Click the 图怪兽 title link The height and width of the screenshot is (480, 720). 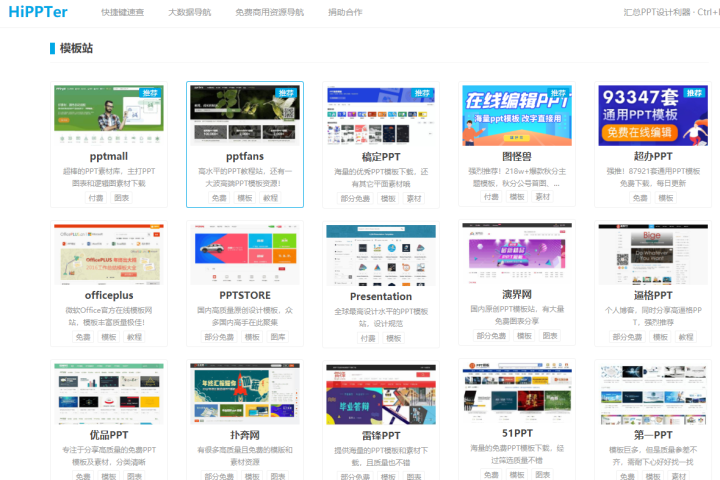click(x=517, y=156)
